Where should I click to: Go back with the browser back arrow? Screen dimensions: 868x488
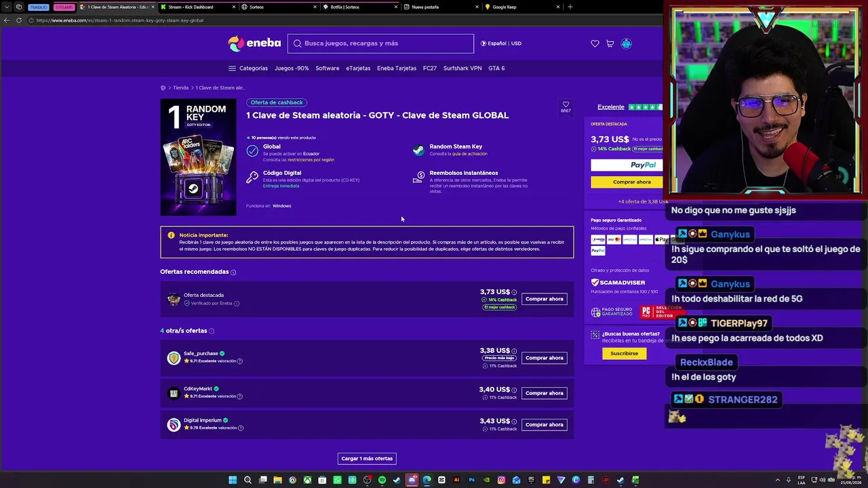click(7, 20)
